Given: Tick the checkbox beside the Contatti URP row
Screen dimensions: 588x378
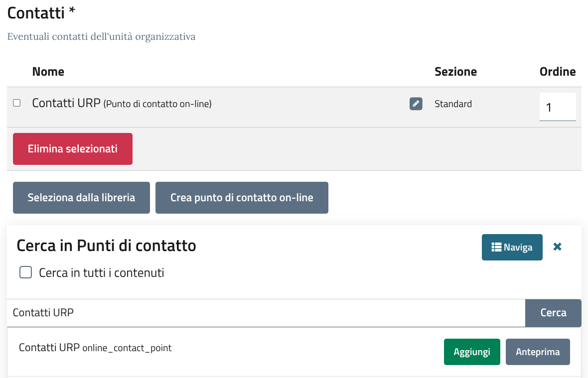Looking at the screenshot, I should pyautogui.click(x=17, y=103).
